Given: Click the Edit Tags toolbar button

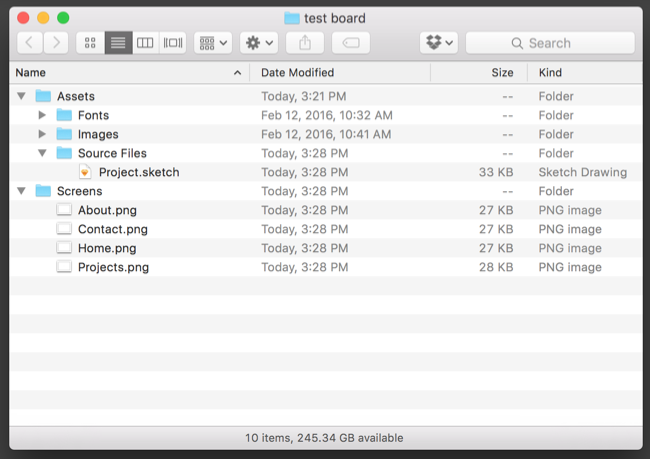Looking at the screenshot, I should [351, 43].
